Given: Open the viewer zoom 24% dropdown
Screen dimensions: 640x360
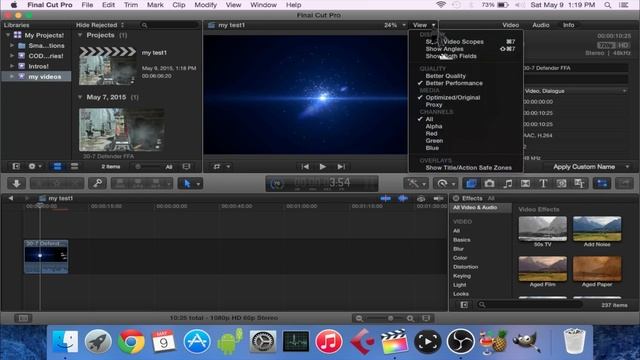Looking at the screenshot, I should (395, 25).
